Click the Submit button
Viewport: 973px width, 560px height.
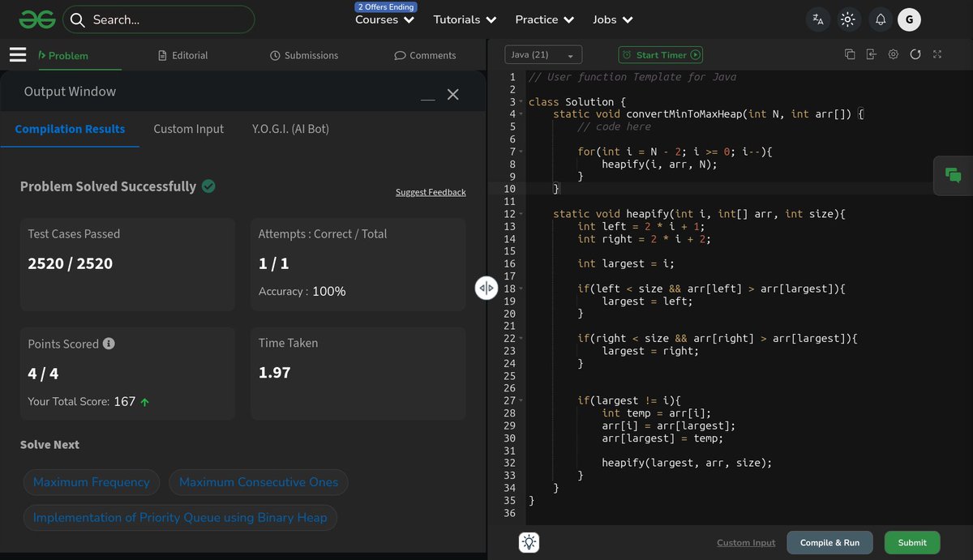tap(912, 543)
